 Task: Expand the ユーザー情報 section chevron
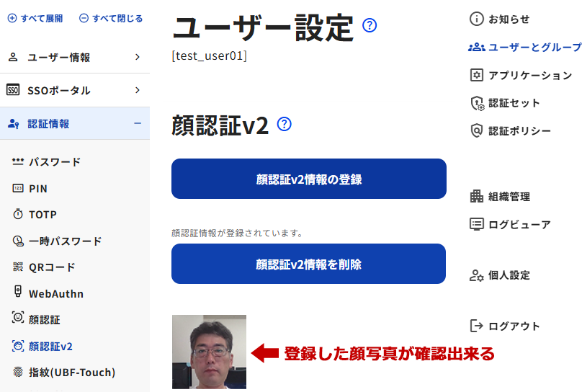tap(137, 57)
